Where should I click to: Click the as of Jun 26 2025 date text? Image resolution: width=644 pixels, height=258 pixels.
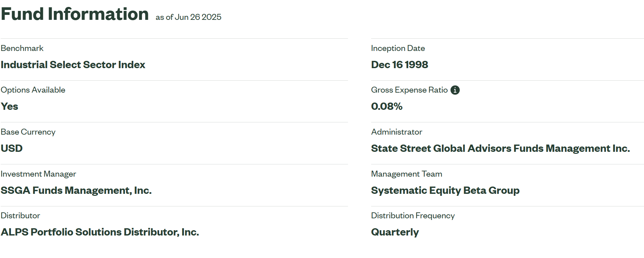click(189, 17)
